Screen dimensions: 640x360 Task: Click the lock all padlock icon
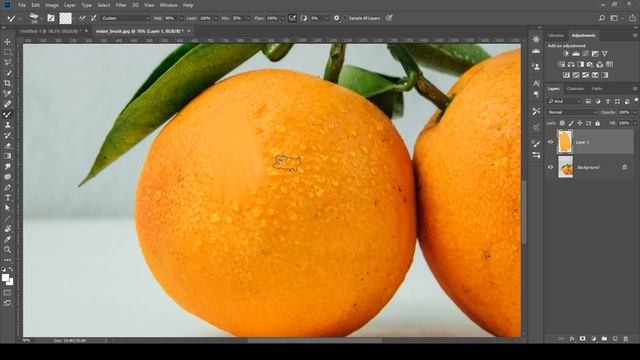click(598, 123)
